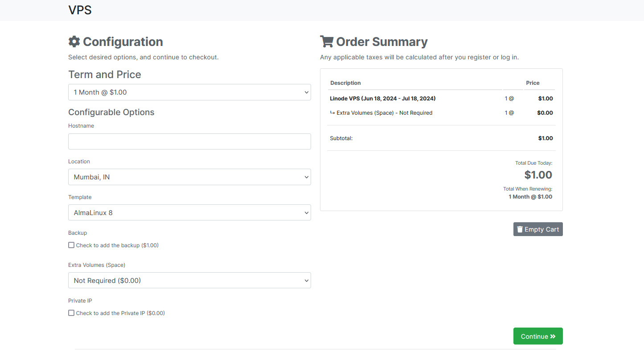This screenshot has height=353, width=644.
Task: Open the Location dropdown showing Mumbai, IN
Action: [x=189, y=177]
